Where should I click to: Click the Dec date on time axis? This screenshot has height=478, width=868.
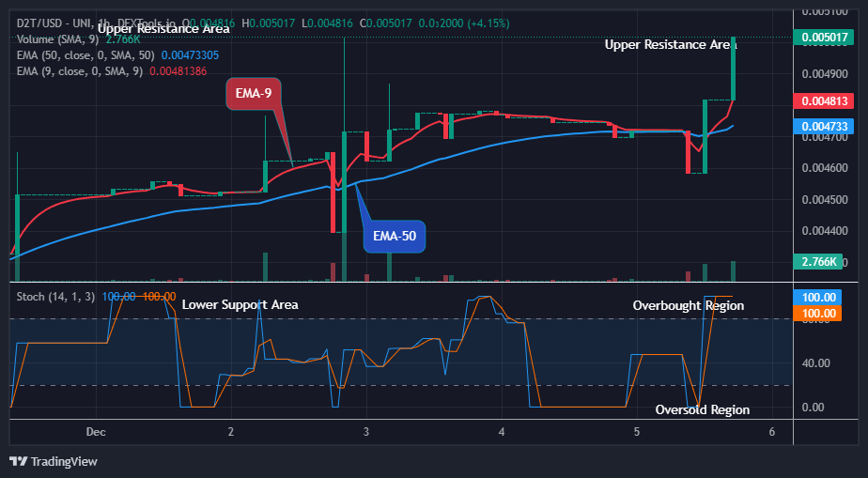96,431
